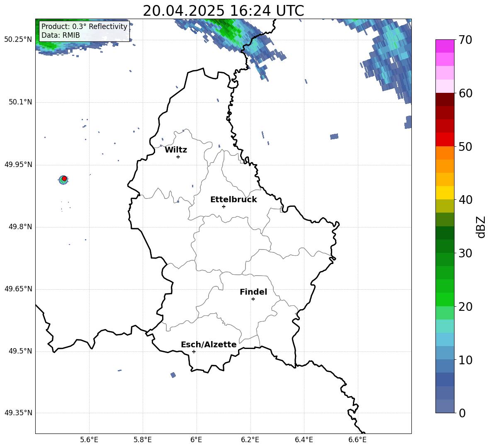Screen dimensions: 491x448
Task: Click the Findel cross marker
Action: [x=253, y=299]
